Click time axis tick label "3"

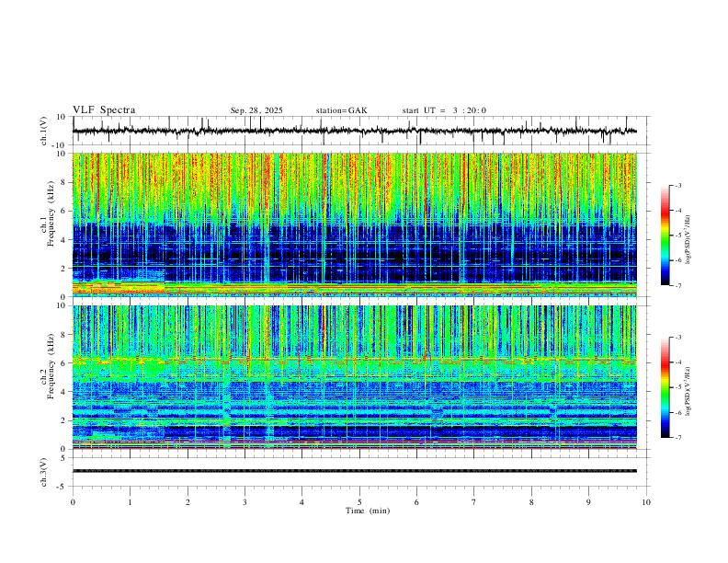click(245, 502)
